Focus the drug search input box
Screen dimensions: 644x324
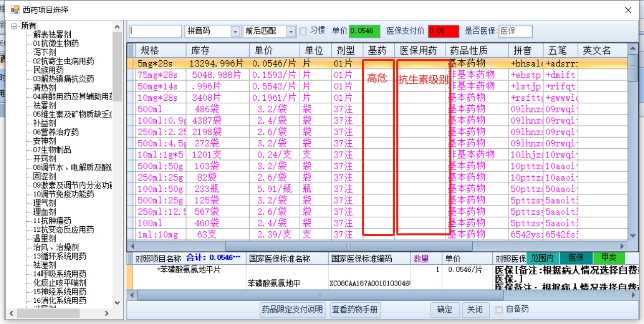[155, 31]
